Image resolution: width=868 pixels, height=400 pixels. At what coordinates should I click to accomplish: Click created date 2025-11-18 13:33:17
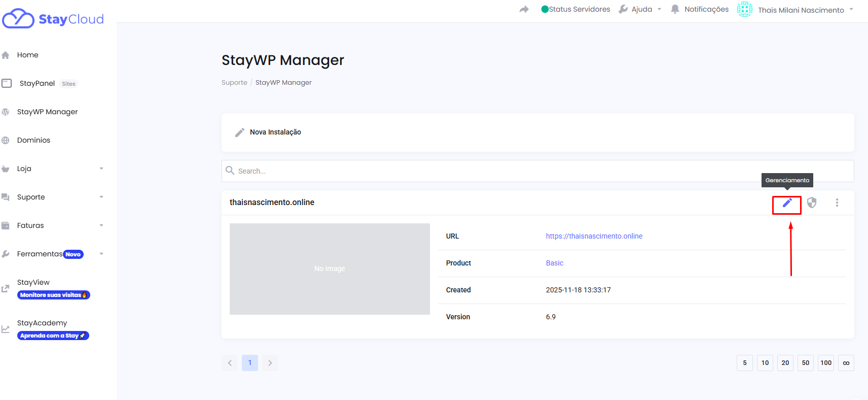tap(578, 290)
